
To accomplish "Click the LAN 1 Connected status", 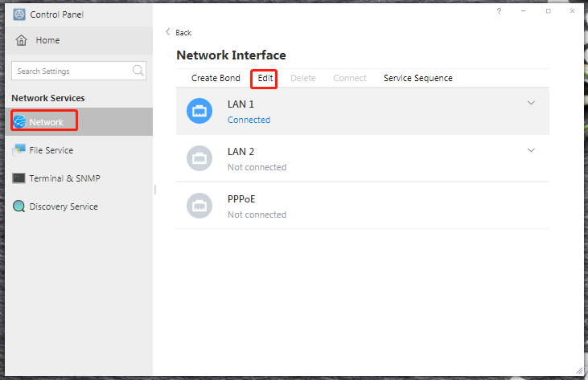I will (249, 120).
